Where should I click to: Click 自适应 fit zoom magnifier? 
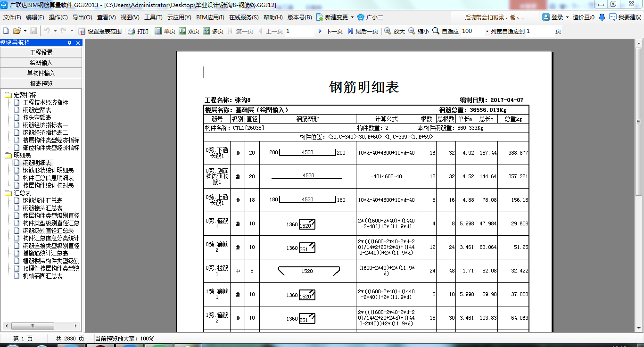[x=446, y=31]
